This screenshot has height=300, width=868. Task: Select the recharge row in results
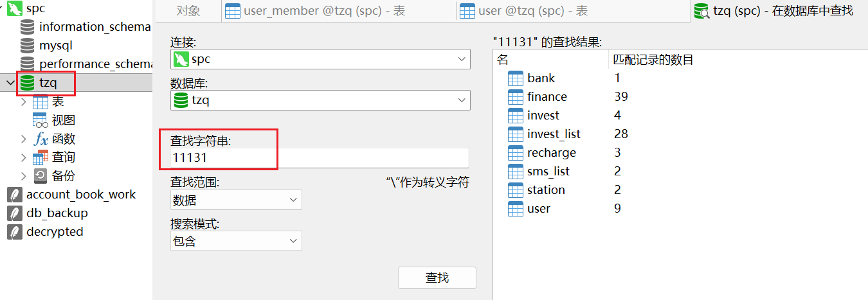[551, 153]
